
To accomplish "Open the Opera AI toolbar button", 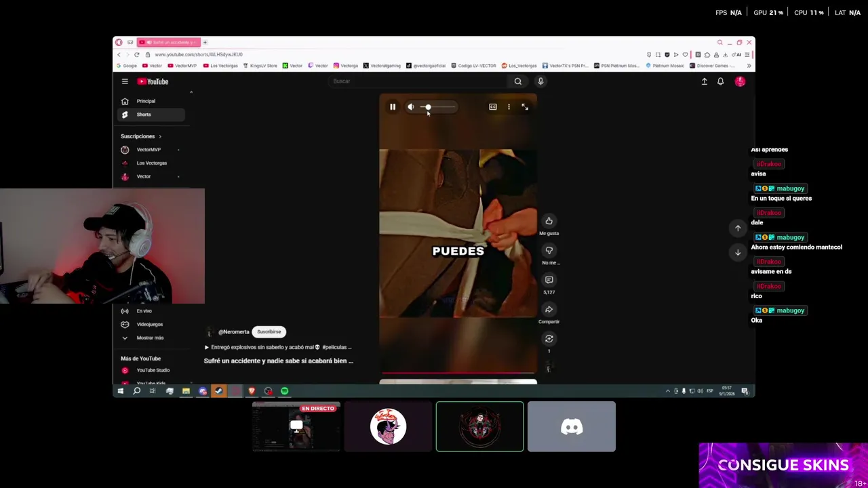I will click(x=737, y=54).
